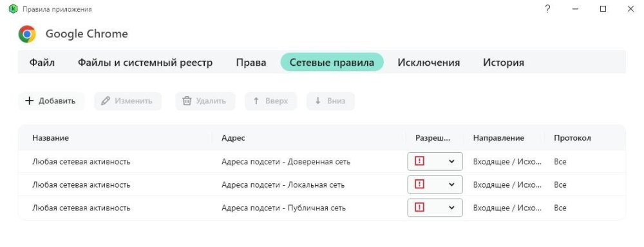The image size is (644, 247).
Task: Sort by the Название column header
Action: (50, 138)
